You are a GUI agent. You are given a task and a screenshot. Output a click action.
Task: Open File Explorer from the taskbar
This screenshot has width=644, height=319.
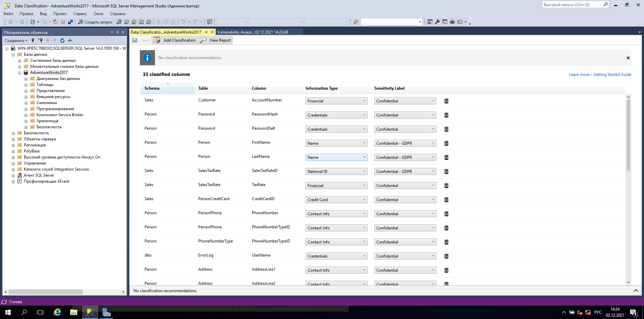coord(74,312)
